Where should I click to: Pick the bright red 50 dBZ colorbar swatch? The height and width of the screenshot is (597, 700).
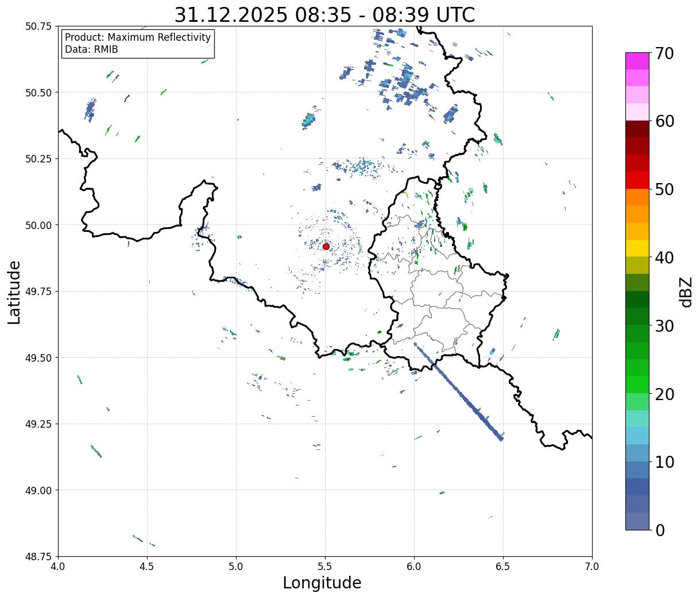[637, 180]
